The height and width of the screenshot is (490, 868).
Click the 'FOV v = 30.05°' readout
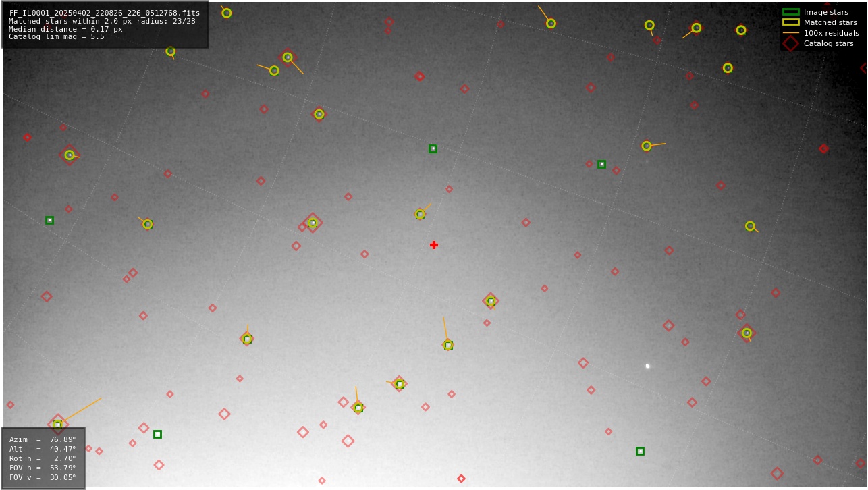point(43,477)
